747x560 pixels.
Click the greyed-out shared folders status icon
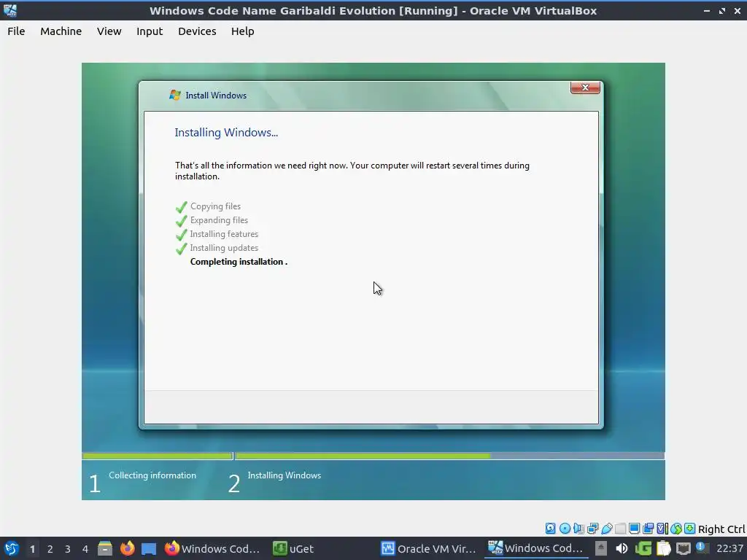[620, 528]
